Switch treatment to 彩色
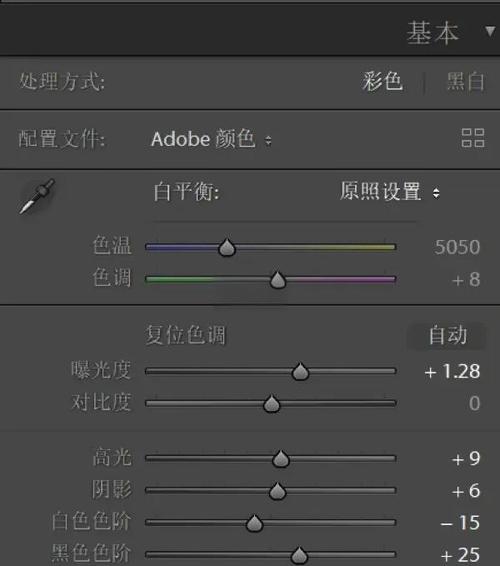The width and height of the screenshot is (500, 566). tap(382, 81)
